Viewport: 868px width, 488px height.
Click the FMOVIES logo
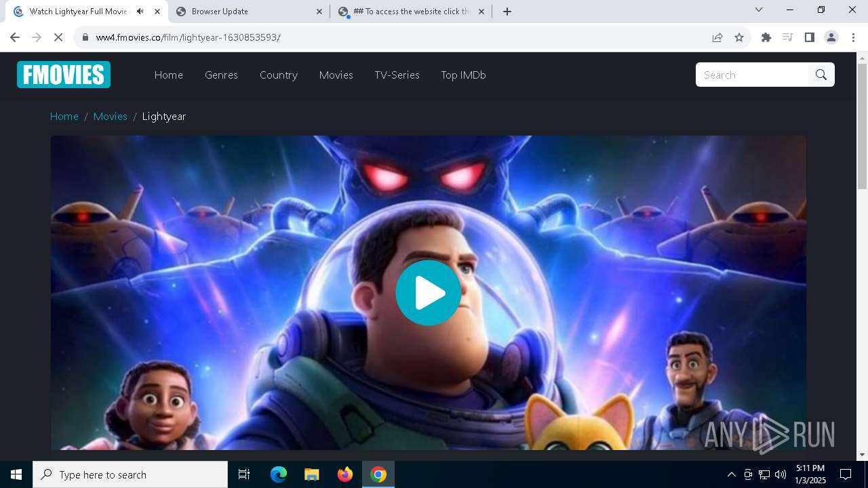click(64, 75)
